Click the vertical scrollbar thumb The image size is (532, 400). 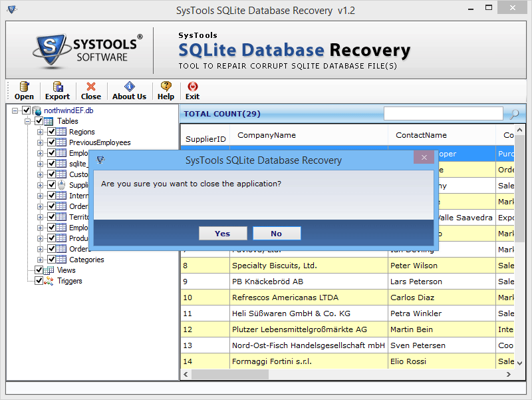(x=519, y=188)
